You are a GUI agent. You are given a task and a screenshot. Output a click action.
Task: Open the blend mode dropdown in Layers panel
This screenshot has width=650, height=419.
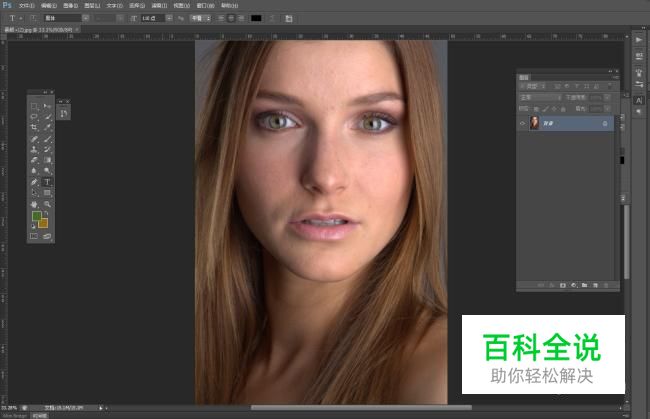[x=540, y=97]
